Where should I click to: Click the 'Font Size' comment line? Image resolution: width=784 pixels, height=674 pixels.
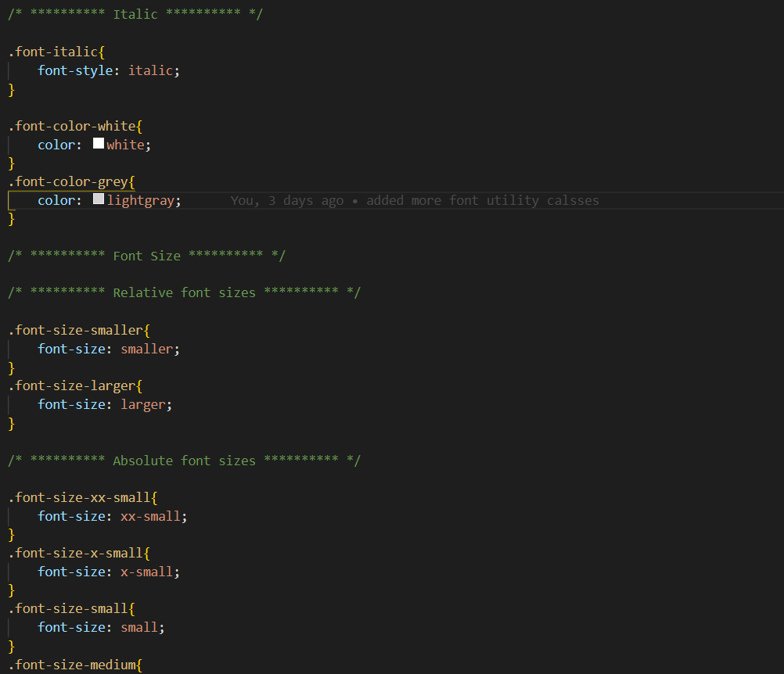[146, 256]
